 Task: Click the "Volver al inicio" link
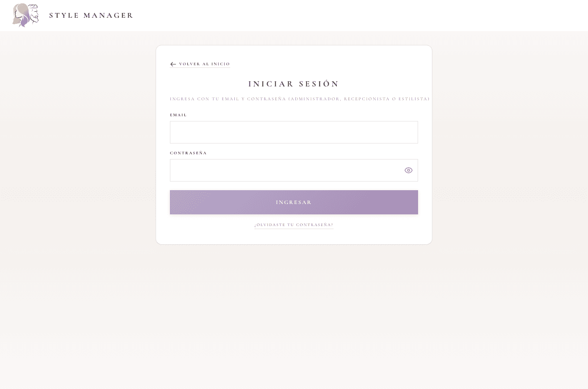click(x=204, y=64)
